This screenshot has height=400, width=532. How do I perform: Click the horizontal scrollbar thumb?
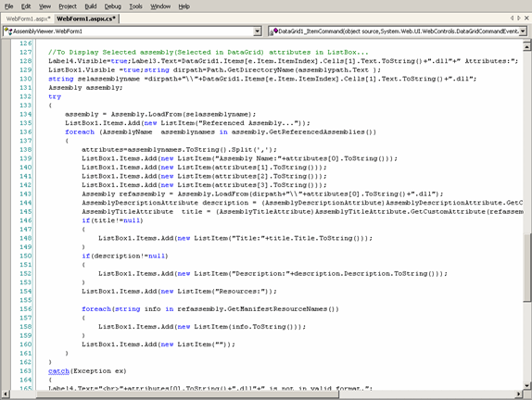[187, 394]
